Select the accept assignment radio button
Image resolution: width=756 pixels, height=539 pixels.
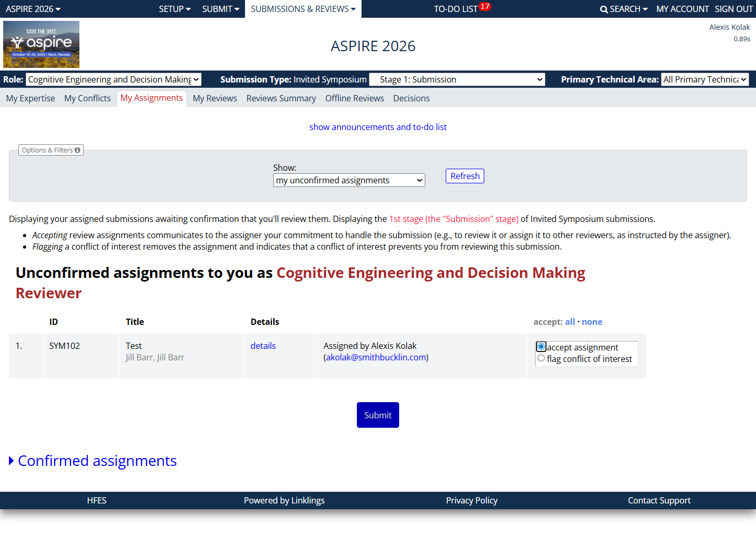541,347
